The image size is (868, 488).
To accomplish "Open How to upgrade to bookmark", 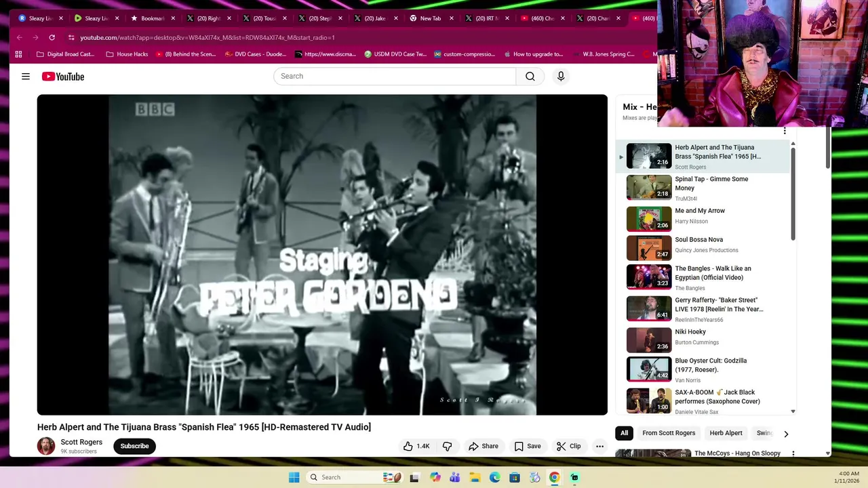I will coord(533,54).
